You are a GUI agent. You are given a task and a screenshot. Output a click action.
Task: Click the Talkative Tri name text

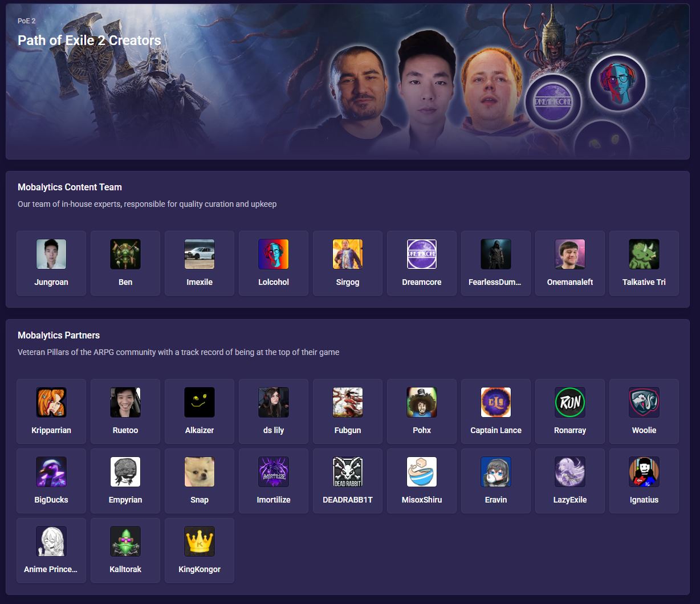644,282
